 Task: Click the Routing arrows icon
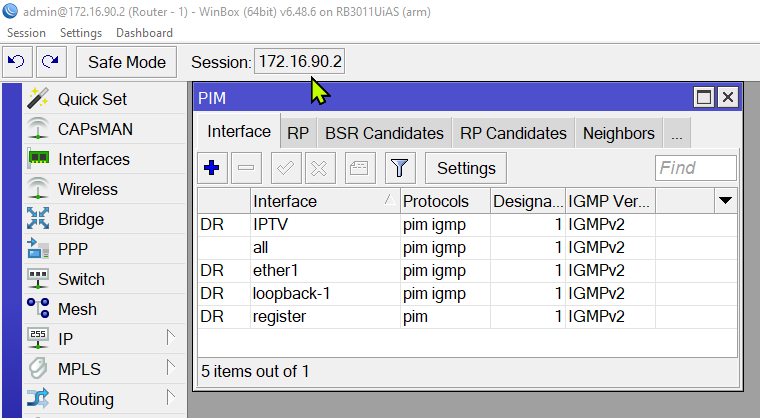pyautogui.click(x=38, y=399)
